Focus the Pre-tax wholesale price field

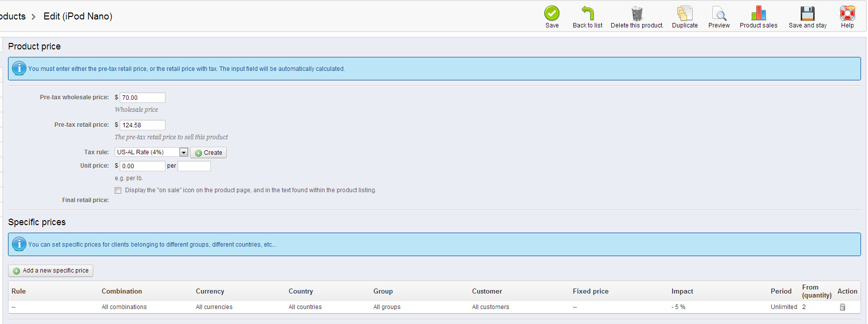tap(143, 97)
